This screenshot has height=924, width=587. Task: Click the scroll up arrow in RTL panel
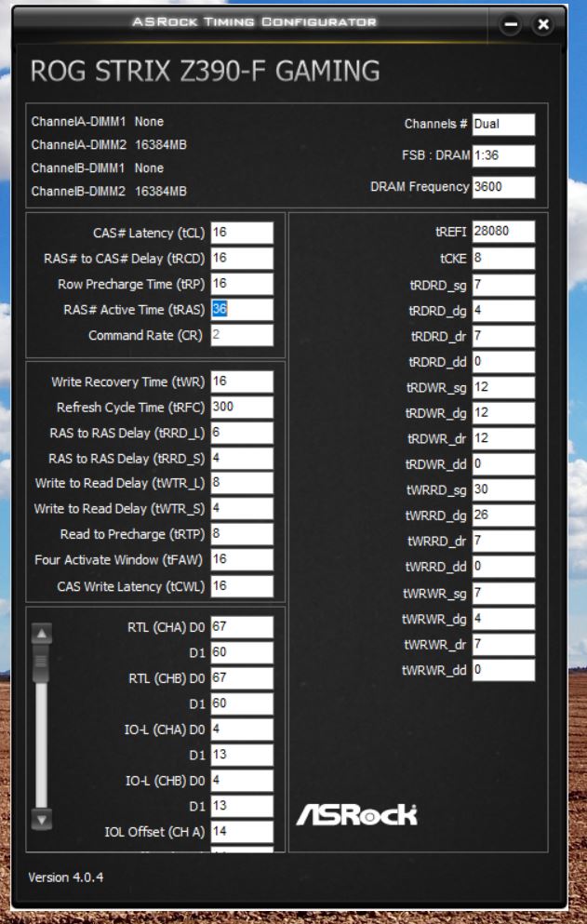41,634
